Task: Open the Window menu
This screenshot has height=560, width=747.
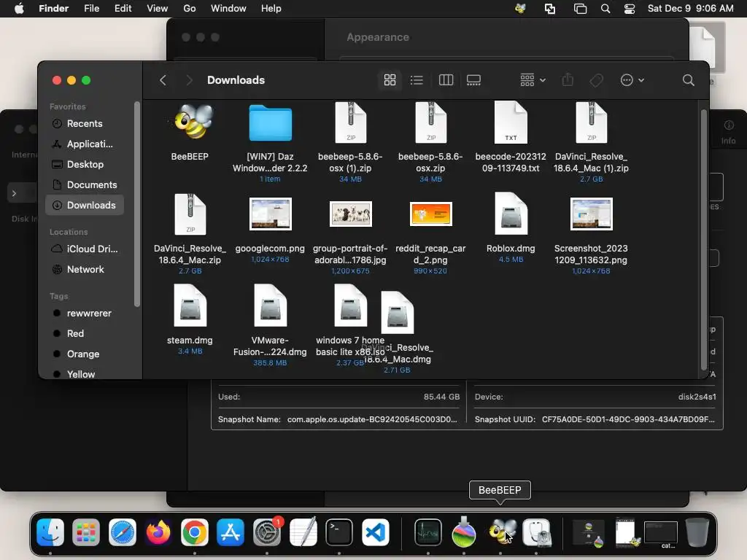Action: coord(228,9)
